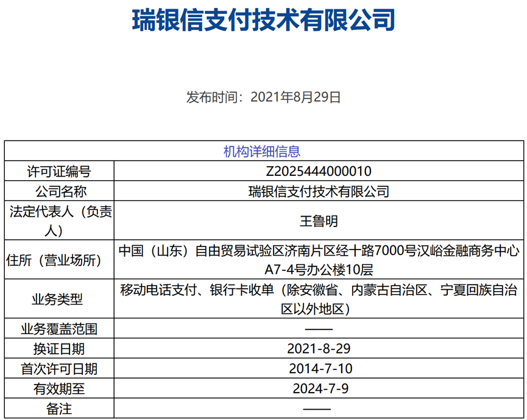Click the 有效期至 label cell

click(x=59, y=389)
